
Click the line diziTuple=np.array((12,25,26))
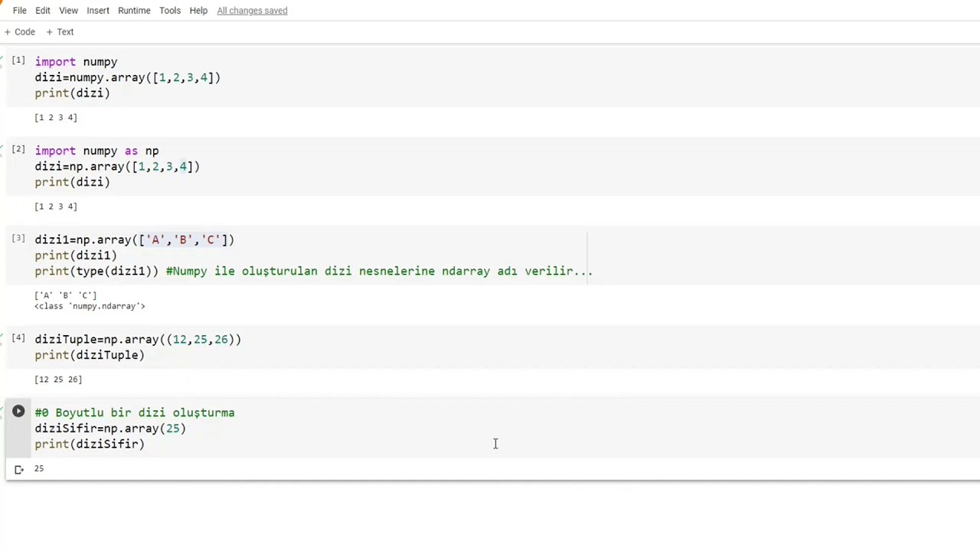(x=138, y=339)
